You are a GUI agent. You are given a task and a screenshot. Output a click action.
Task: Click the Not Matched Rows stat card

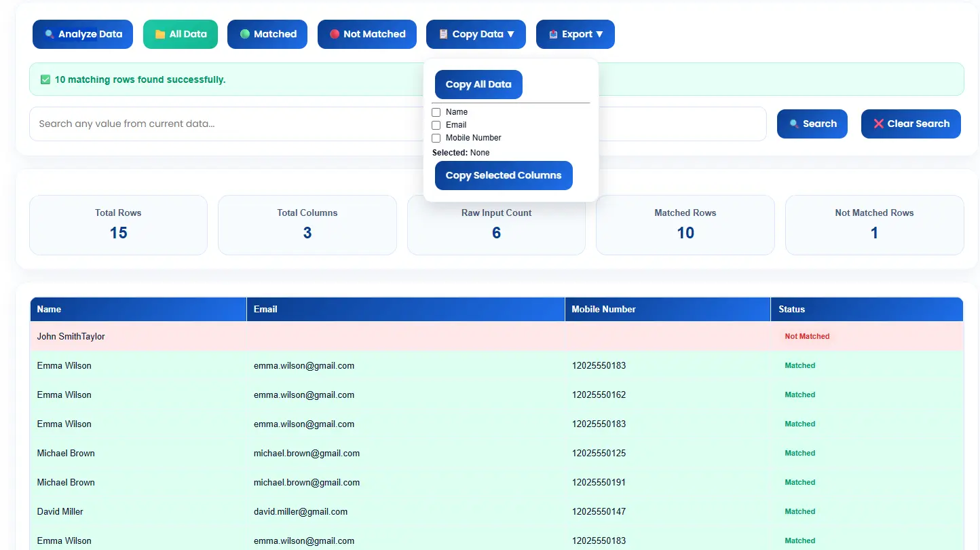pos(874,225)
